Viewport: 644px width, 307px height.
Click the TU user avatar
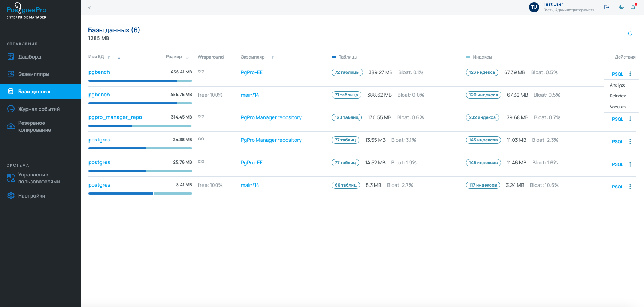click(534, 7)
